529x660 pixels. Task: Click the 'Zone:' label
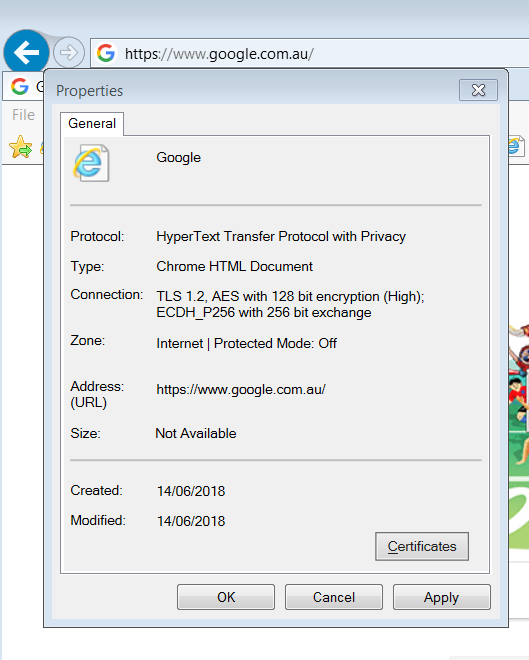click(88, 340)
